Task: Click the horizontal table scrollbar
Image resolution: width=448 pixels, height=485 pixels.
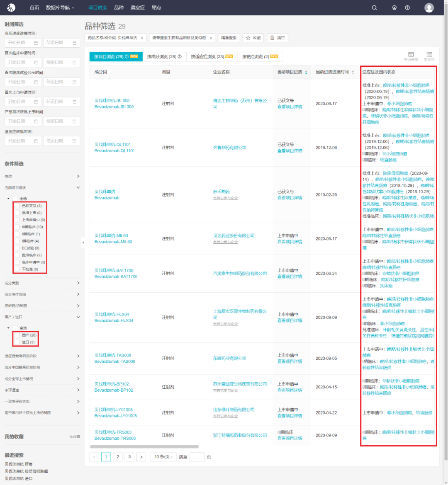Action: click(144, 447)
